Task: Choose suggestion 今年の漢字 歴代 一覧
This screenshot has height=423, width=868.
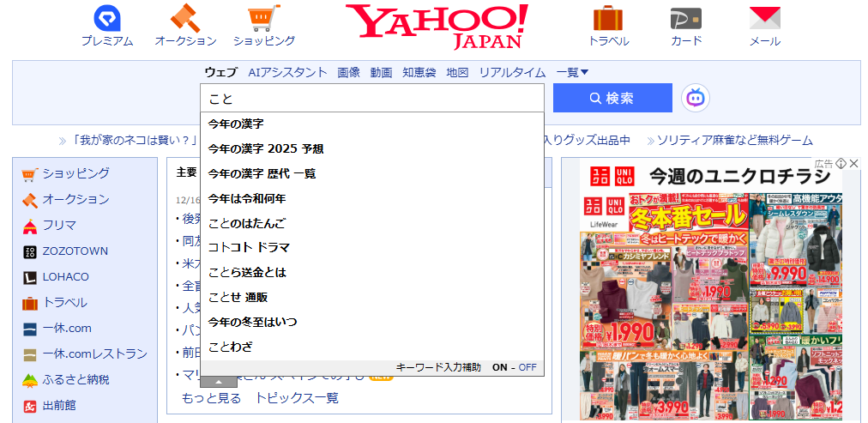Action: (372, 174)
